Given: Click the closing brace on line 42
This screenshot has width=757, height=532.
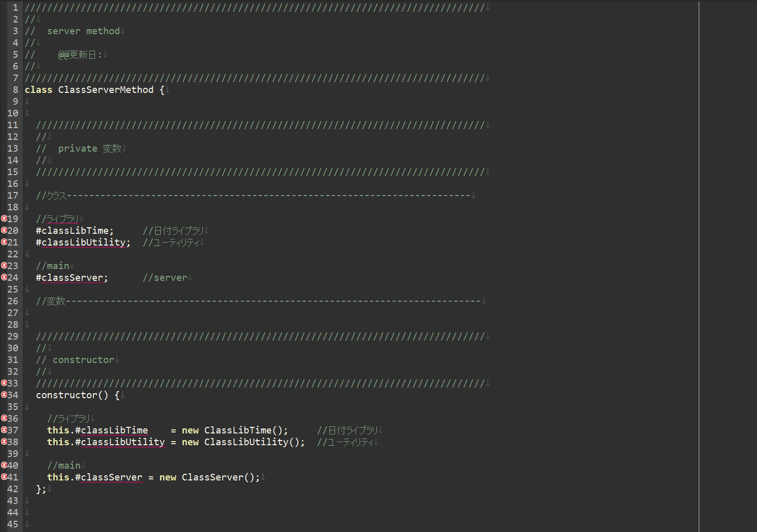Looking at the screenshot, I should point(39,489).
